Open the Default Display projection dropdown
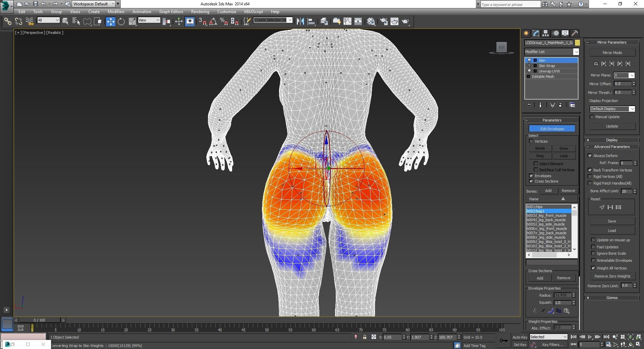Image resolution: width=644 pixels, height=349 pixels. coord(612,109)
